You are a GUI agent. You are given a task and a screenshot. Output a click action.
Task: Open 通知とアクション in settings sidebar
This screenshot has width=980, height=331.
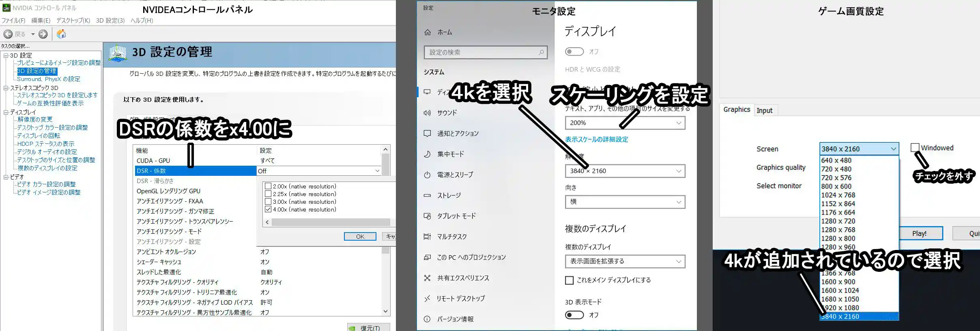coord(458,133)
